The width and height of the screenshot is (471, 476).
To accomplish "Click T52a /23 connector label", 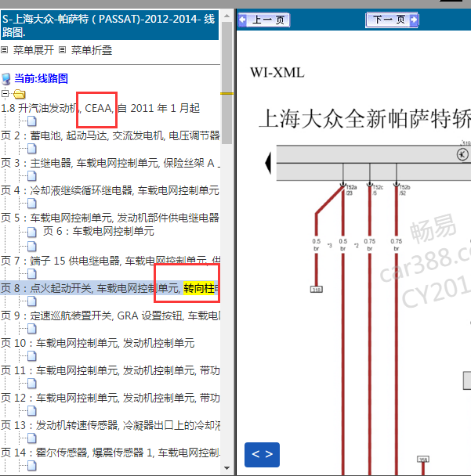I will tap(351, 190).
